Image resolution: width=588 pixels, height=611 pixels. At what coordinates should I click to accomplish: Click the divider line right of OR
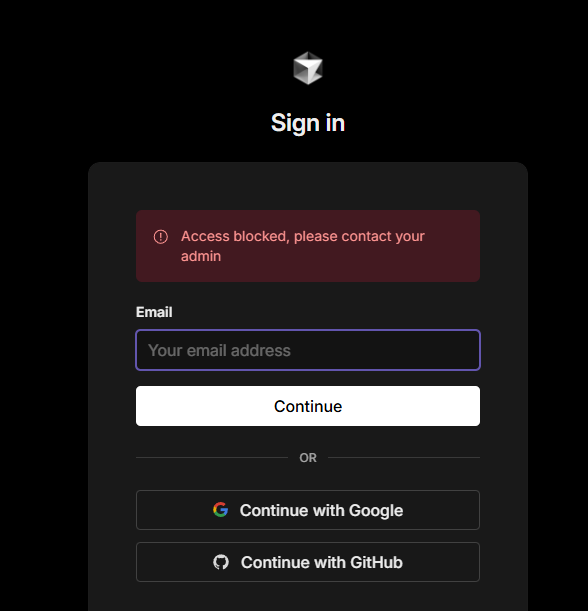pyautogui.click(x=404, y=457)
